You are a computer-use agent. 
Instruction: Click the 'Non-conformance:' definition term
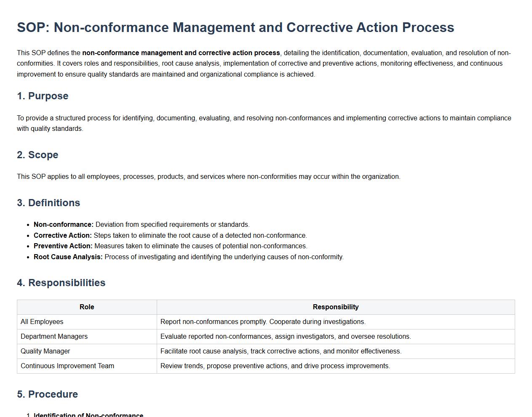point(64,225)
